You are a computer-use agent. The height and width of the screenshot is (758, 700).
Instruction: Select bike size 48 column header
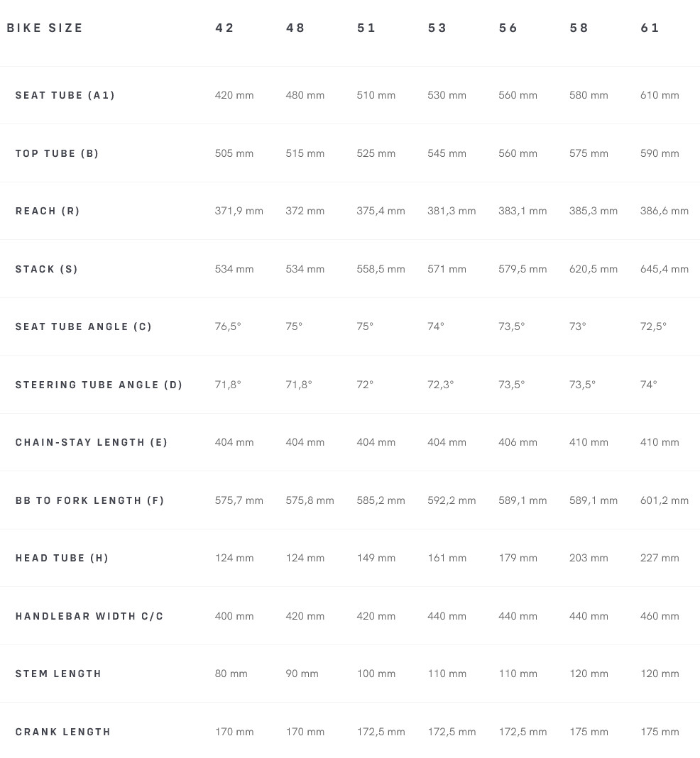point(295,28)
